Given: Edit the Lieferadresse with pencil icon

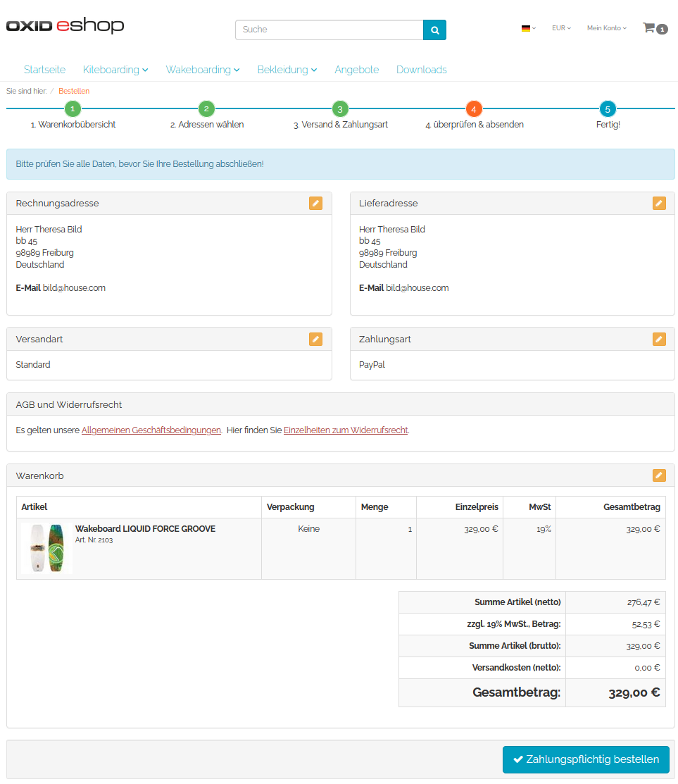Looking at the screenshot, I should click(x=659, y=204).
